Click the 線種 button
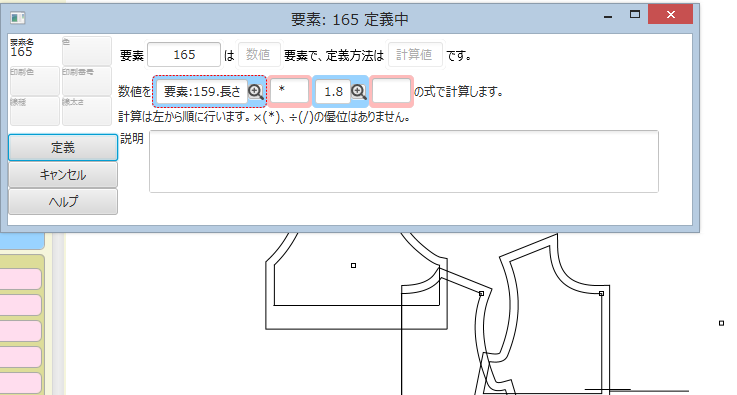737x395 pixels. (x=35, y=111)
